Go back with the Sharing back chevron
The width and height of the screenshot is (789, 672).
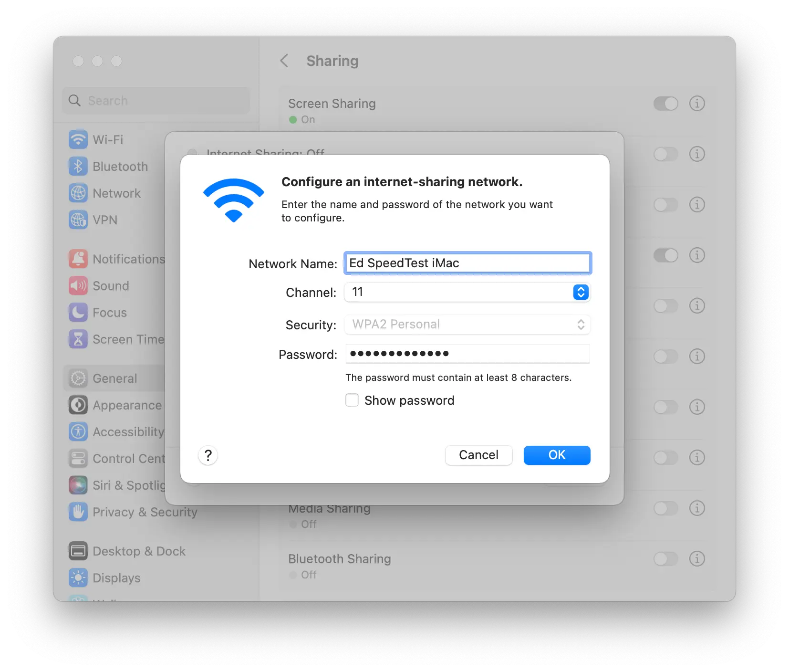[x=284, y=61]
